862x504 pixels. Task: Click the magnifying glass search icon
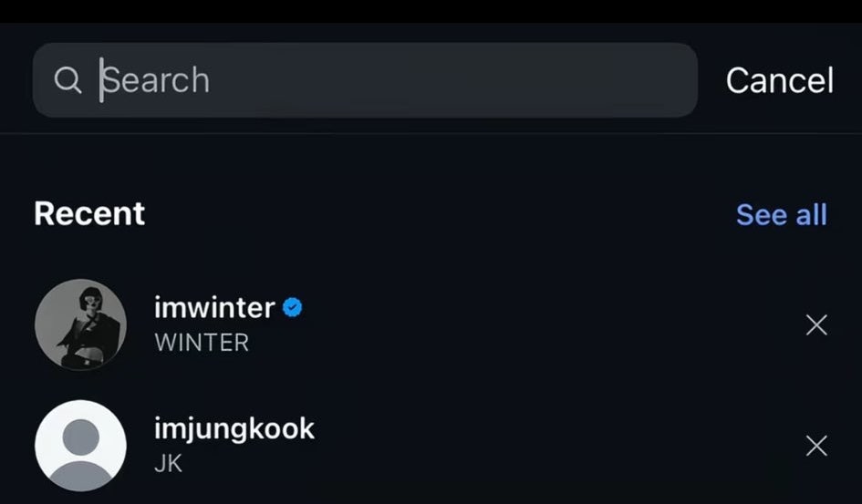click(68, 80)
